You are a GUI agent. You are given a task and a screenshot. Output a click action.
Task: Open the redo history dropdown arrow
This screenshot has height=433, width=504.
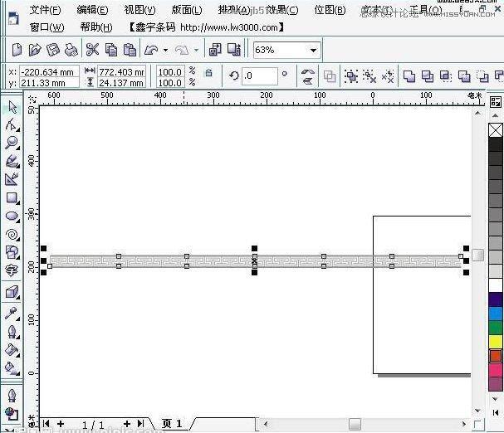pyautogui.click(x=196, y=50)
